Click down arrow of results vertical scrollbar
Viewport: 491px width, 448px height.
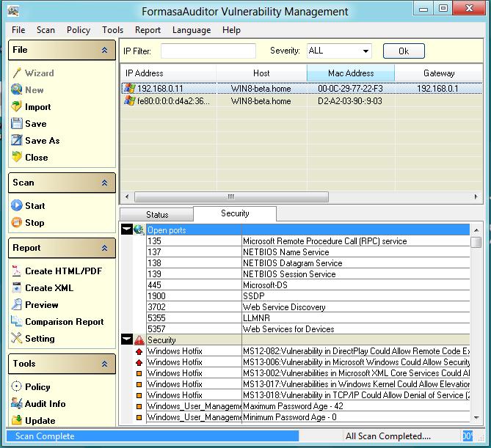pyautogui.click(x=476, y=418)
